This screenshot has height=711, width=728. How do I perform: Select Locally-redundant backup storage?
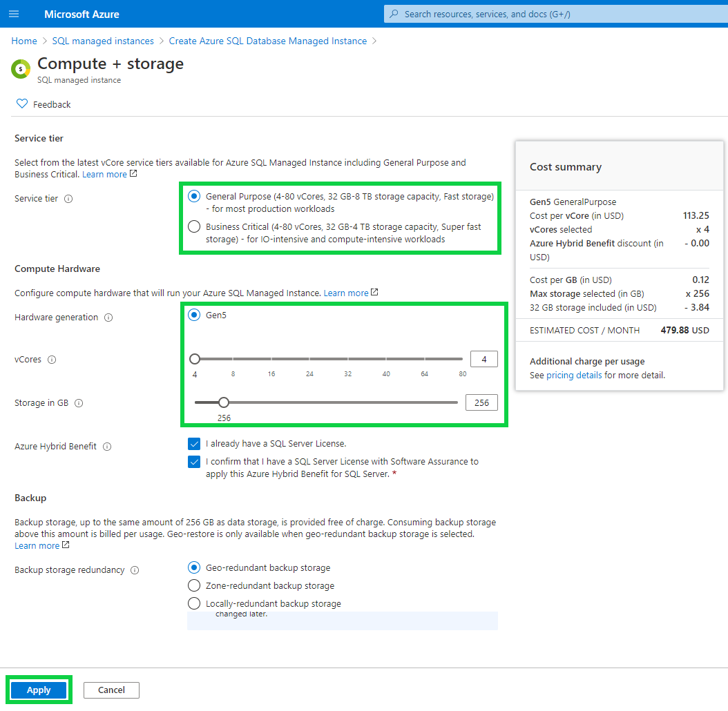pos(194,603)
